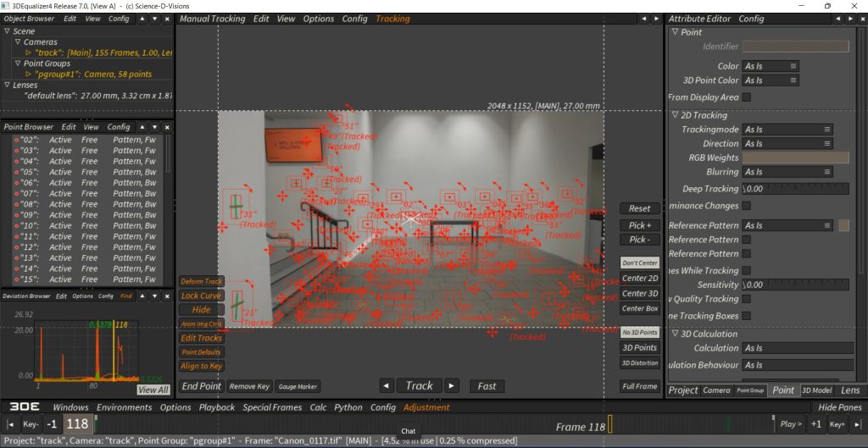Expand the "pgroup#1" point group node

28,75
